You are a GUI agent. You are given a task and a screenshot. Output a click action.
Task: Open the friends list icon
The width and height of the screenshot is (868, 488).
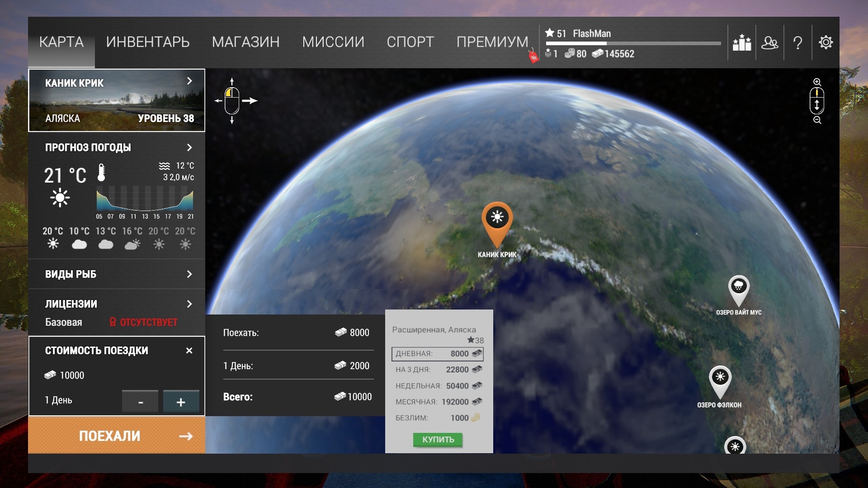point(769,43)
